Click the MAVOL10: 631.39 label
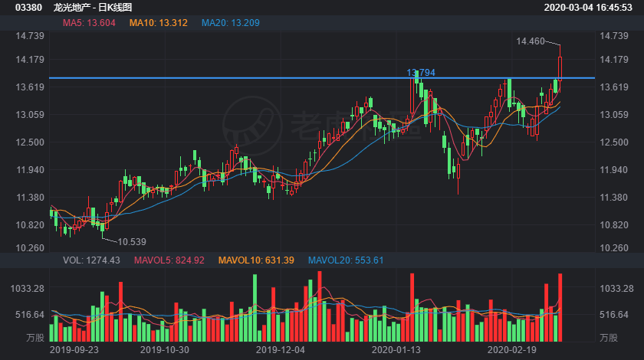The image size is (644, 360). coord(256,260)
